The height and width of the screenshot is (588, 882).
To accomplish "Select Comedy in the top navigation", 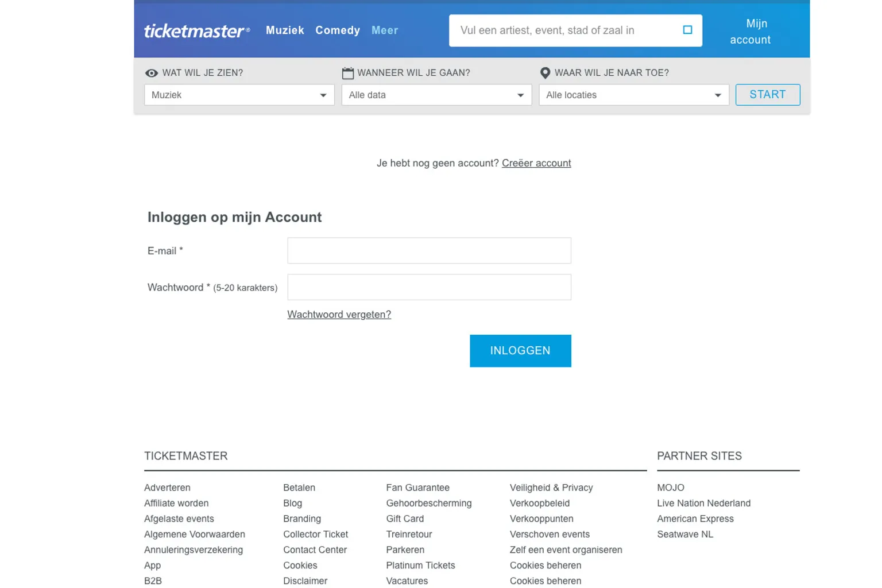I will pos(337,30).
